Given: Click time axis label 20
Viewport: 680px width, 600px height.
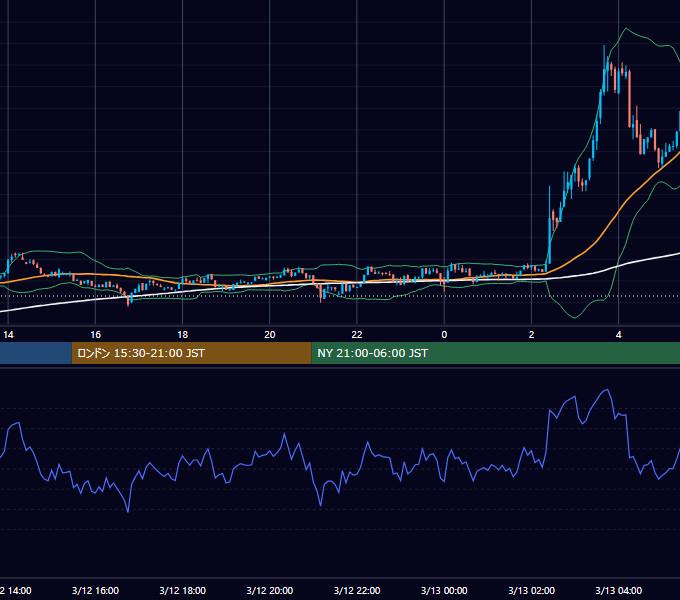Looking at the screenshot, I should (270, 335).
